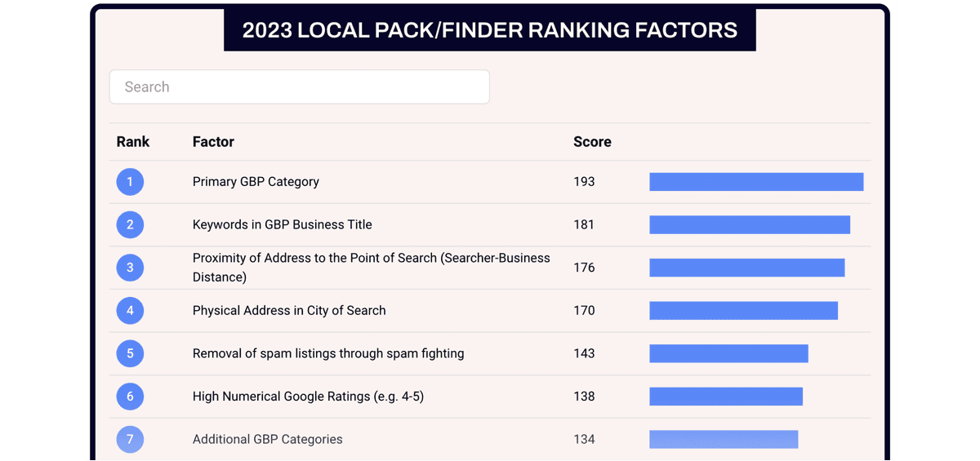This screenshot has width=980, height=461.
Task: Select Removal of spam listings row text
Action: [x=328, y=353]
